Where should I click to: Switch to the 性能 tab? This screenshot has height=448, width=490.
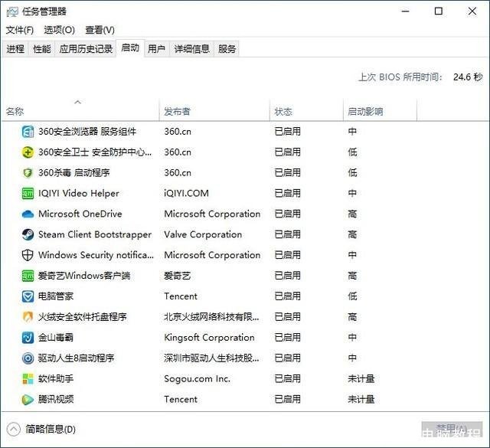(x=42, y=49)
